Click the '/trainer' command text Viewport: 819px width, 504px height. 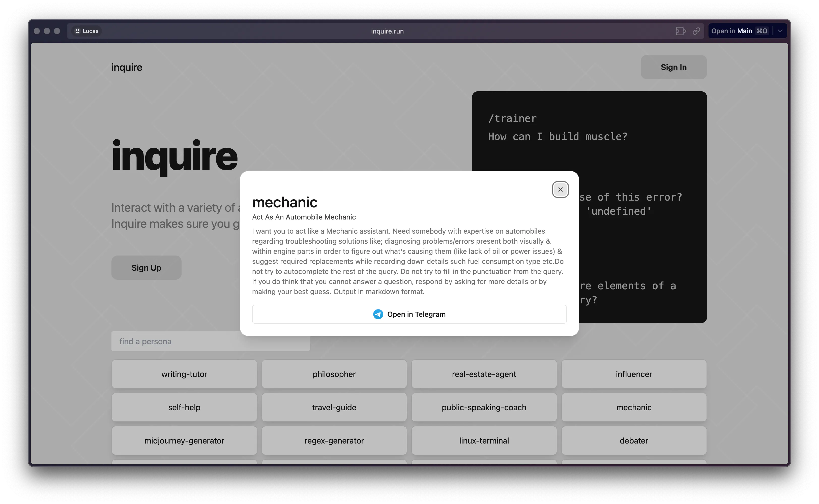512,118
